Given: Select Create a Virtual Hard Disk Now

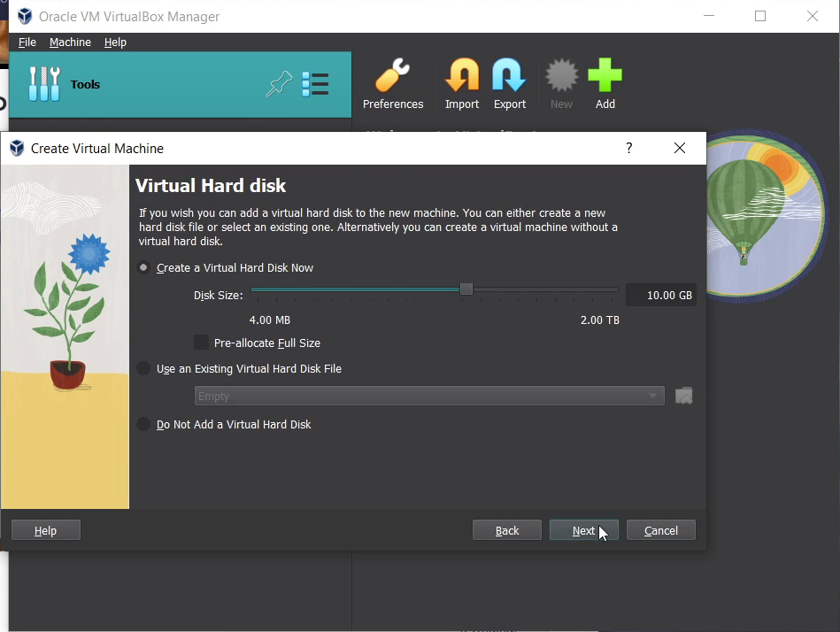Looking at the screenshot, I should pyautogui.click(x=144, y=268).
